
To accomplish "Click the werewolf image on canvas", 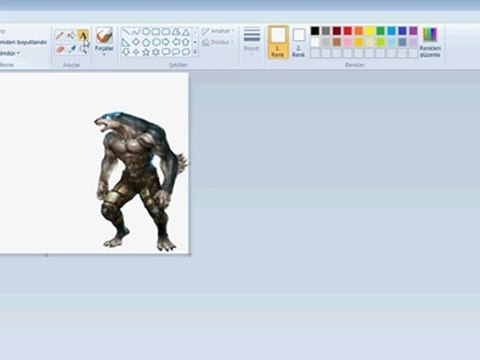I will tap(140, 182).
